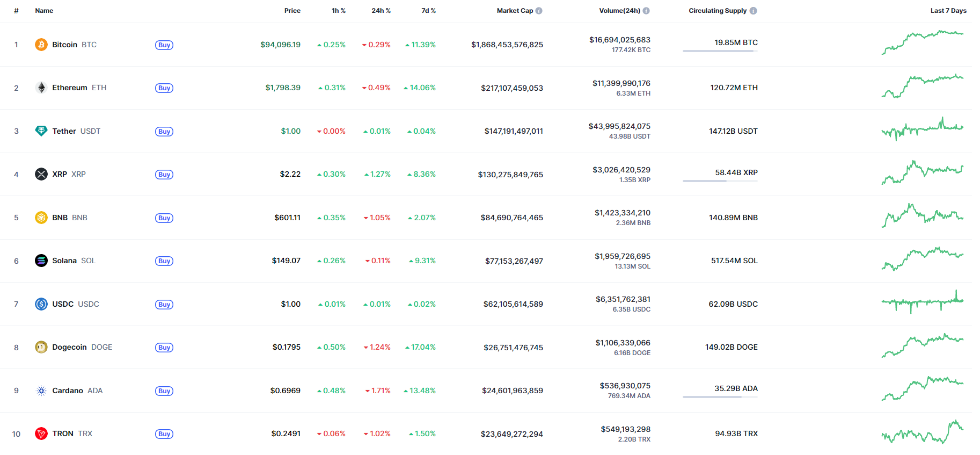This screenshot has height=455, width=980.
Task: Click the Buy button for XRP
Action: pyautogui.click(x=164, y=175)
